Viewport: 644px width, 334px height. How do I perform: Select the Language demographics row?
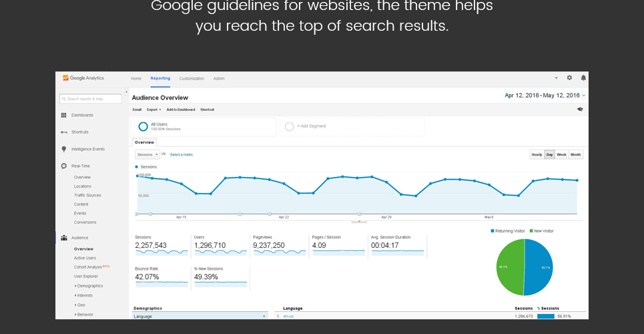coord(200,317)
